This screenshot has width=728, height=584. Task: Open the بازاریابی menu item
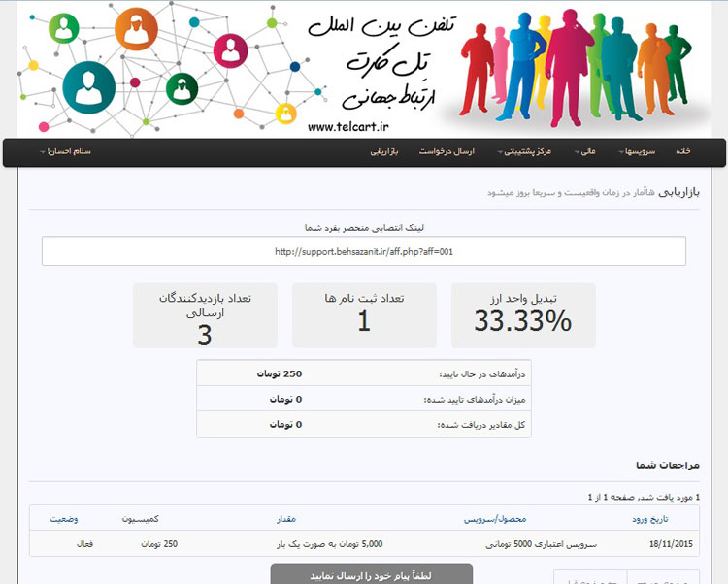coord(384,151)
